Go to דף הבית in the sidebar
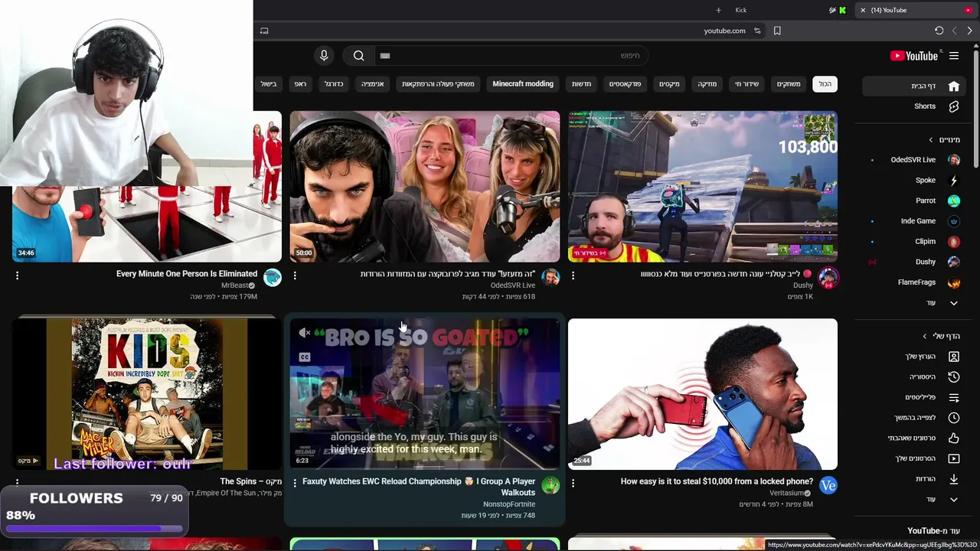The width and height of the screenshot is (980, 551). coord(913,86)
